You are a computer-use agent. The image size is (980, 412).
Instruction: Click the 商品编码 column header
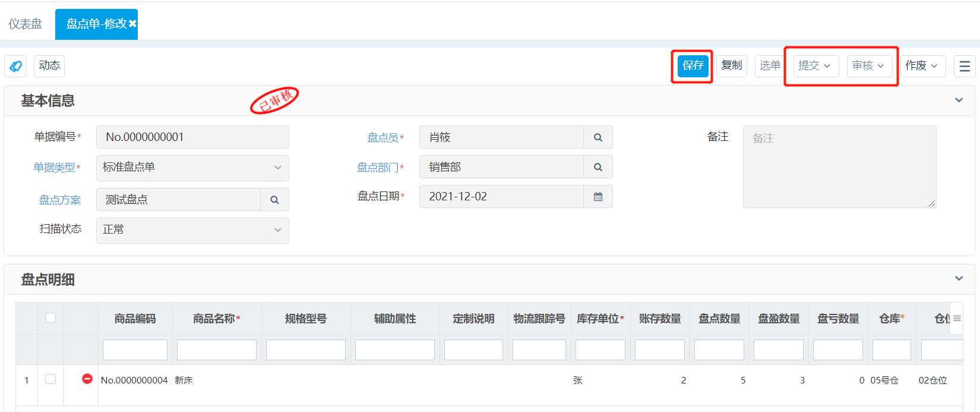pos(135,319)
